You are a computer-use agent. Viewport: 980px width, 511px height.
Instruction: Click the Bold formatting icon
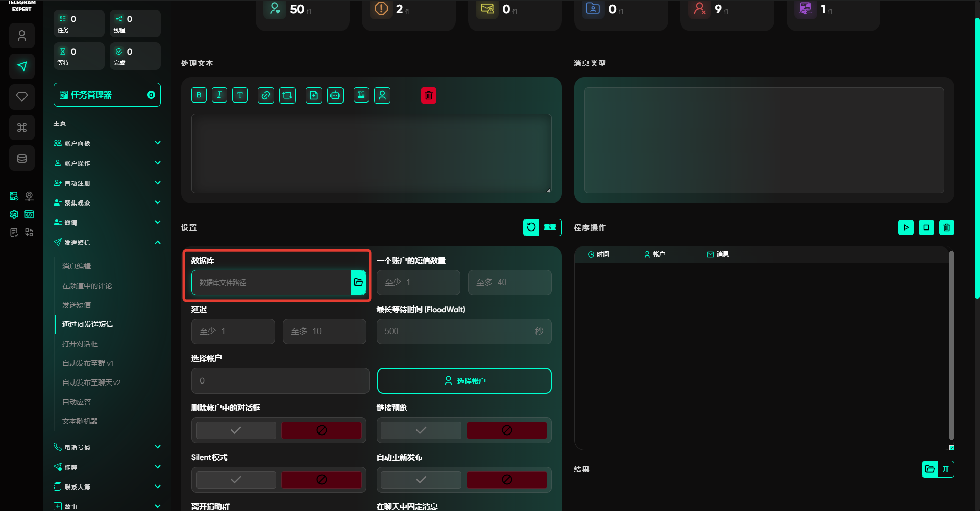(x=199, y=95)
